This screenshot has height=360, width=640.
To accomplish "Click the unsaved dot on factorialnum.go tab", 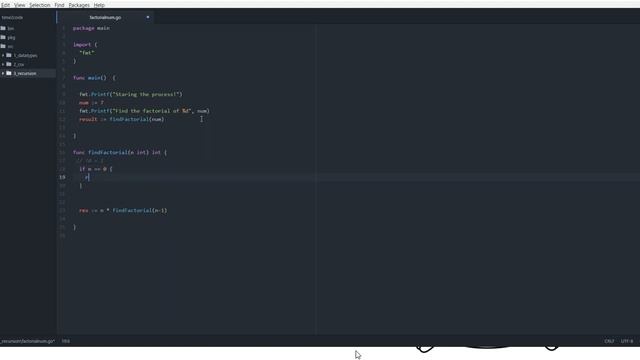I will pyautogui.click(x=148, y=17).
